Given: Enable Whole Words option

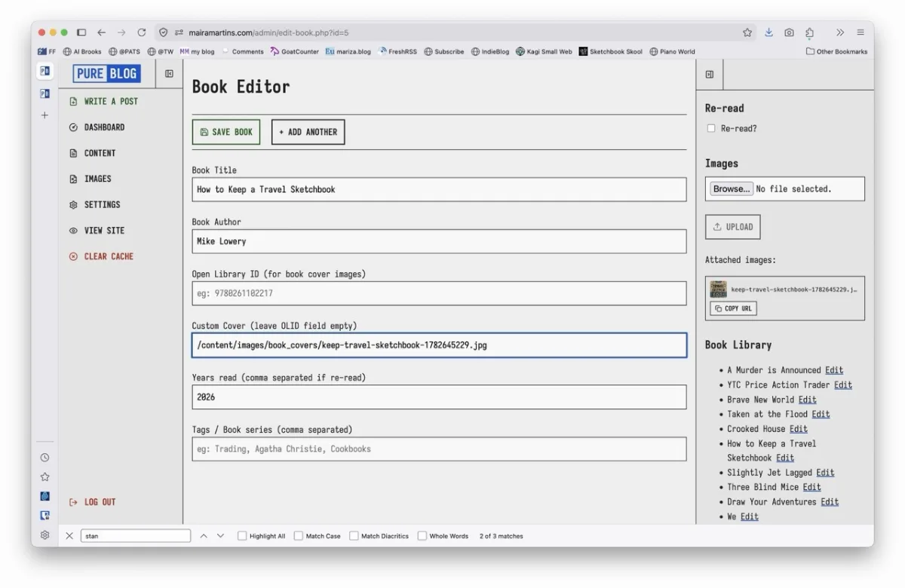Looking at the screenshot, I should pyautogui.click(x=422, y=536).
